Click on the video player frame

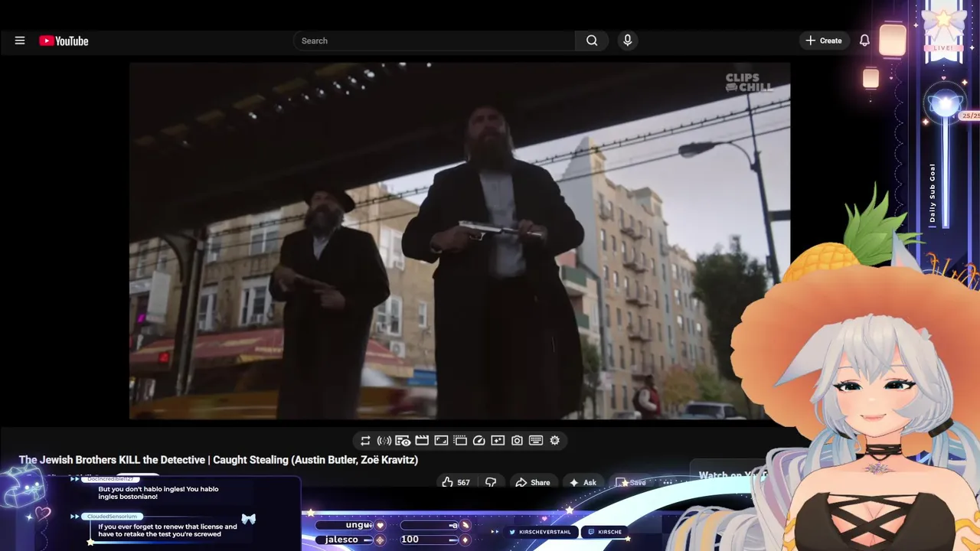pyautogui.click(x=459, y=241)
